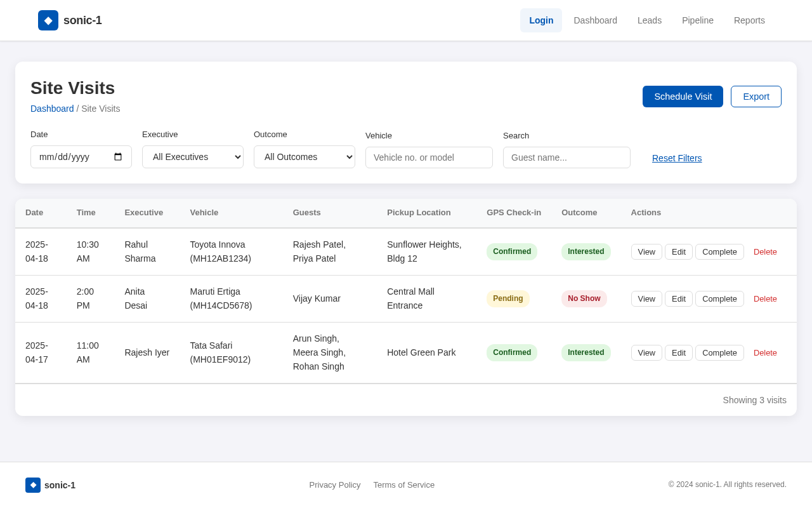Delete the Anita Desai visit

pos(765,298)
